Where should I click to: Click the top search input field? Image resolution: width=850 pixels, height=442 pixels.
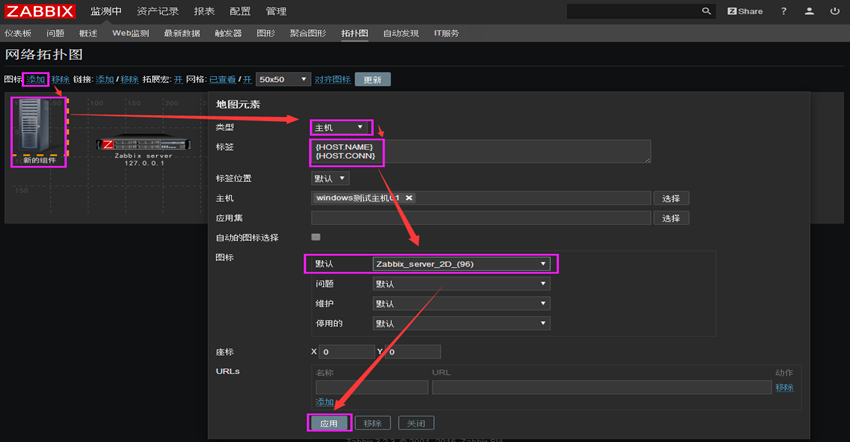(634, 11)
